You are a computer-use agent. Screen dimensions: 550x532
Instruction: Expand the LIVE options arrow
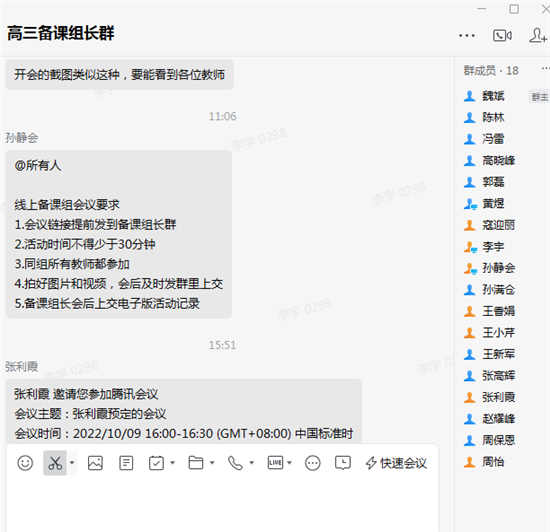tap(289, 463)
